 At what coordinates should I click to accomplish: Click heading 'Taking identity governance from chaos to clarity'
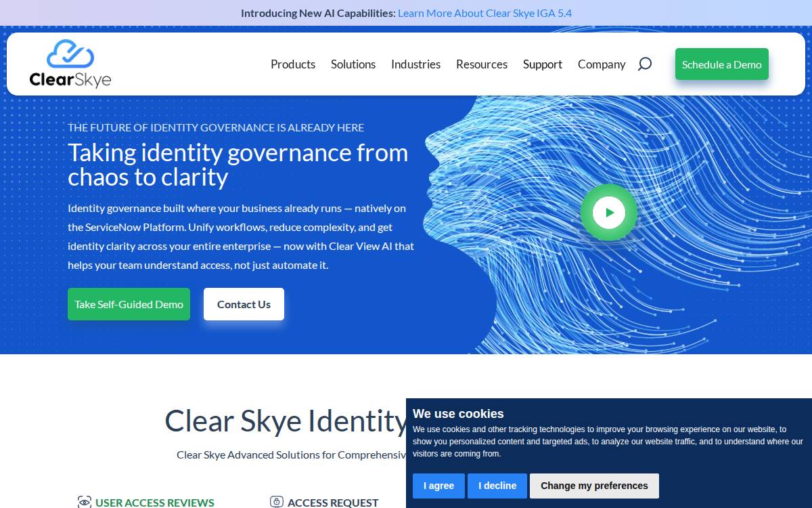click(238, 165)
